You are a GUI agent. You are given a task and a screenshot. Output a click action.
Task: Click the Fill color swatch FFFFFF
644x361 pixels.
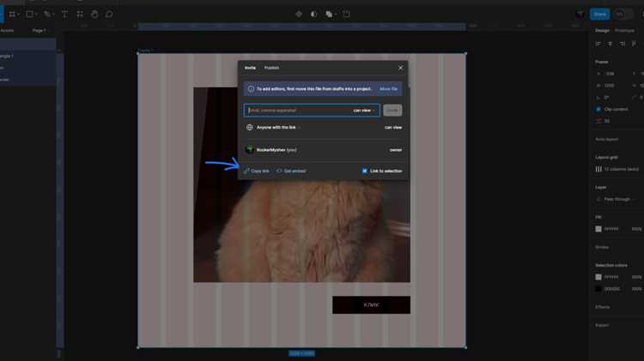click(x=598, y=229)
